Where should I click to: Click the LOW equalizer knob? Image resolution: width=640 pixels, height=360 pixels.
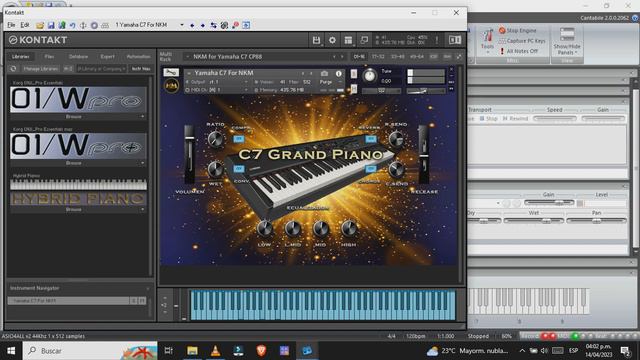[264, 229]
